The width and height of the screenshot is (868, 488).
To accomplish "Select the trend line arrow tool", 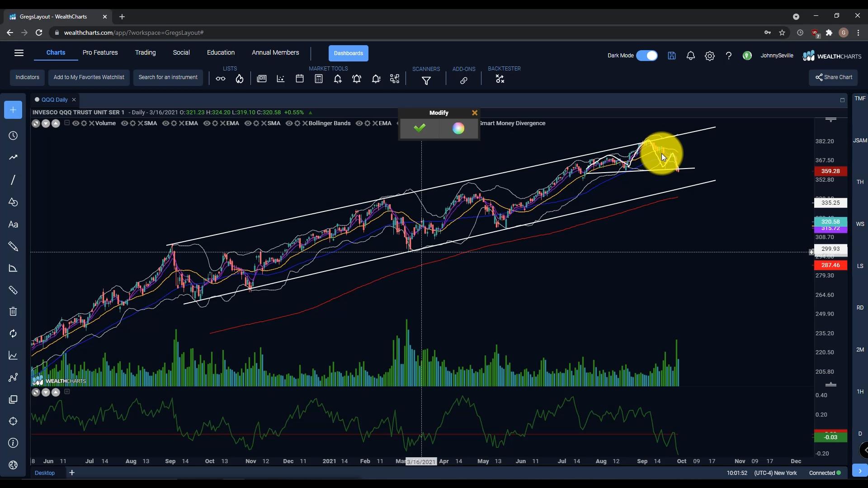I will pyautogui.click(x=13, y=158).
